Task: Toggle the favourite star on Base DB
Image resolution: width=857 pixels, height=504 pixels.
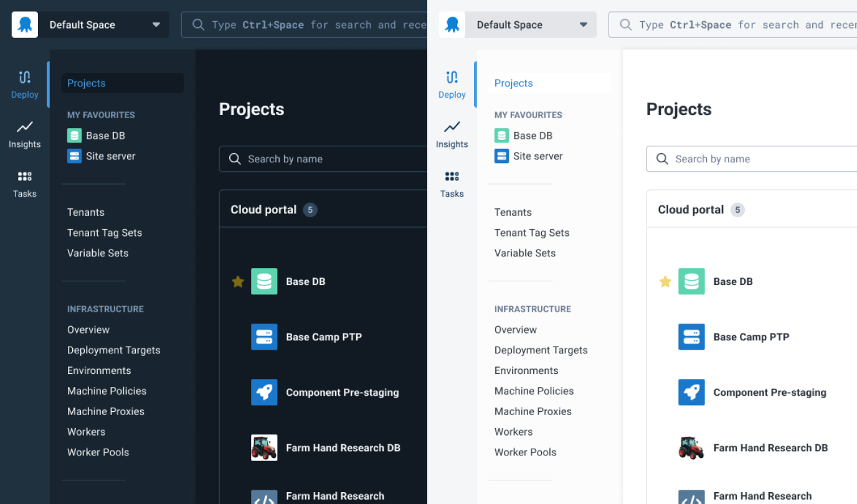Action: 237,281
